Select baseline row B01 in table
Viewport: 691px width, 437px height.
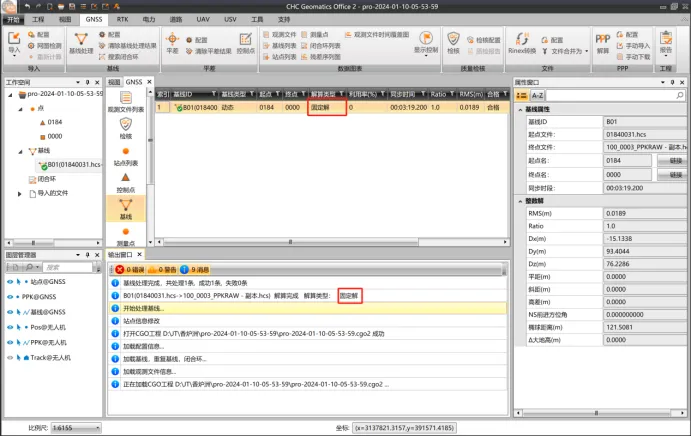[332, 107]
